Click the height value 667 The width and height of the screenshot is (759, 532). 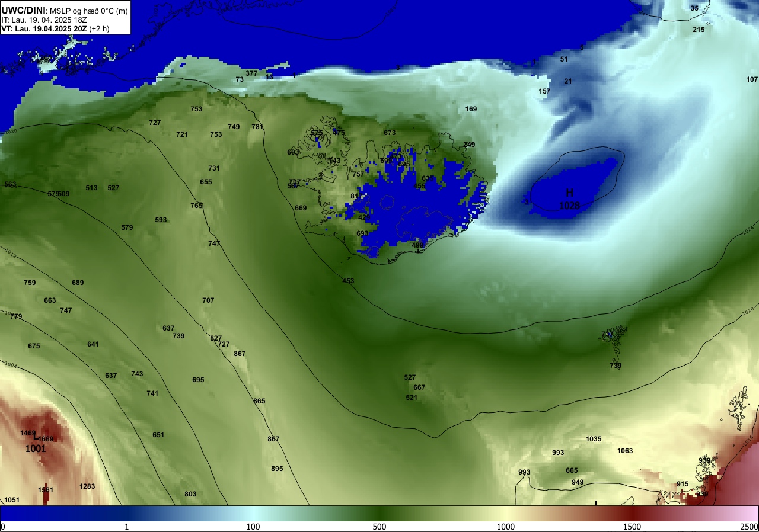(419, 387)
